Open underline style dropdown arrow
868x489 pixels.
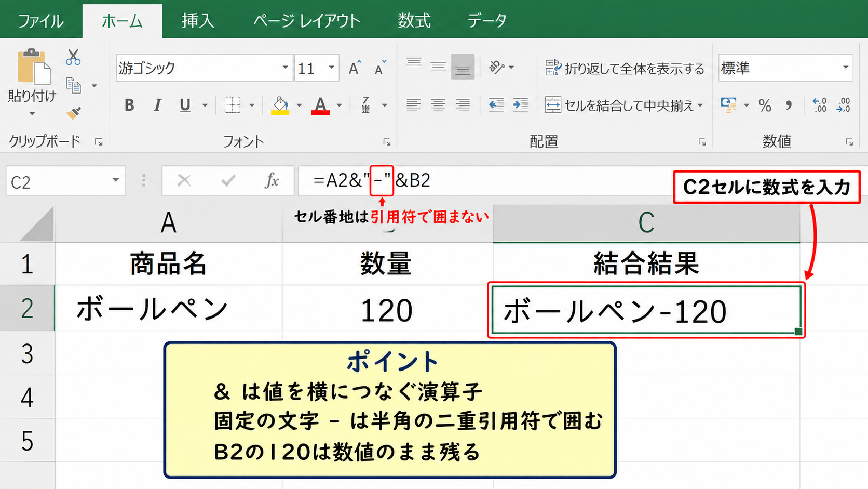[x=205, y=105]
